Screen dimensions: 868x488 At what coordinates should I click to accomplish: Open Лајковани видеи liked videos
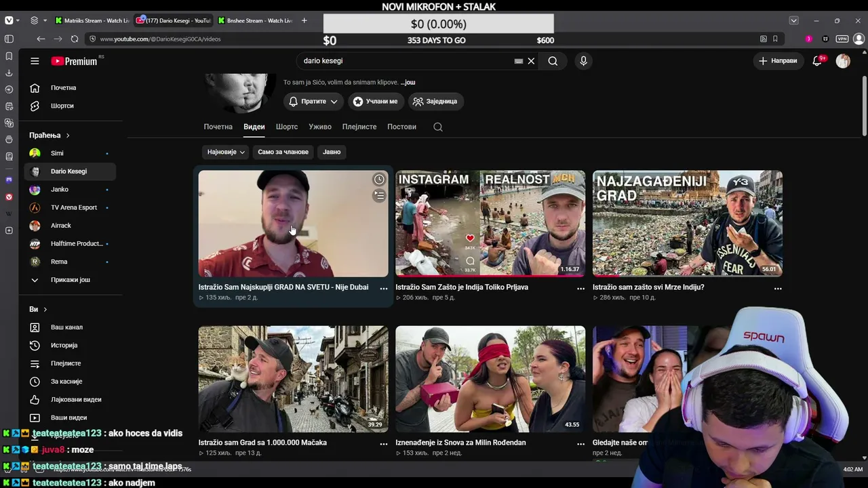[x=70, y=400]
